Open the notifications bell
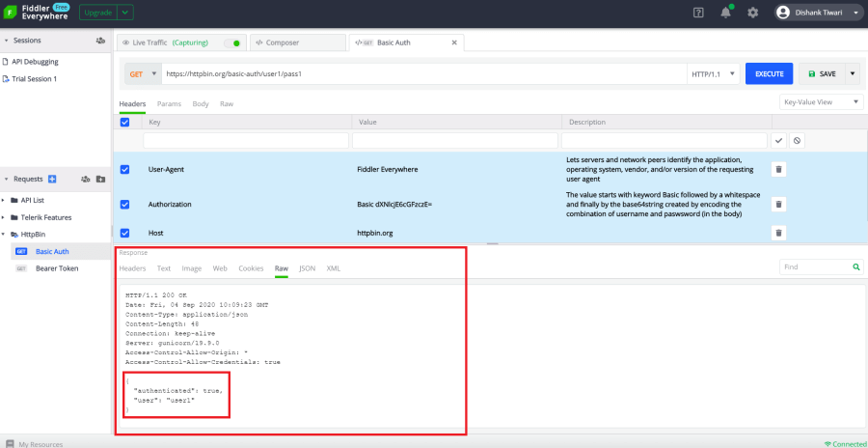This screenshot has height=448, width=868. [725, 13]
